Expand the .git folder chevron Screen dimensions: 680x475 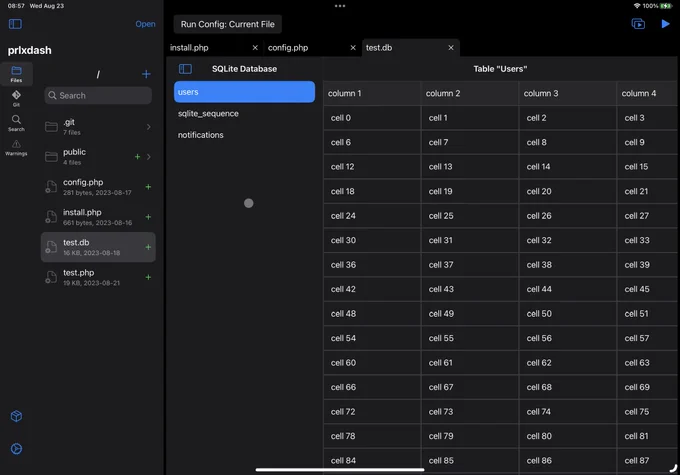149,127
